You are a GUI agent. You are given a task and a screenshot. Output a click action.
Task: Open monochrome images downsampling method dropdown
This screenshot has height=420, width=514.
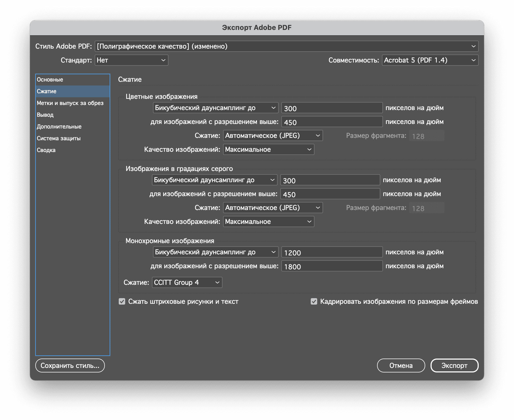(216, 252)
